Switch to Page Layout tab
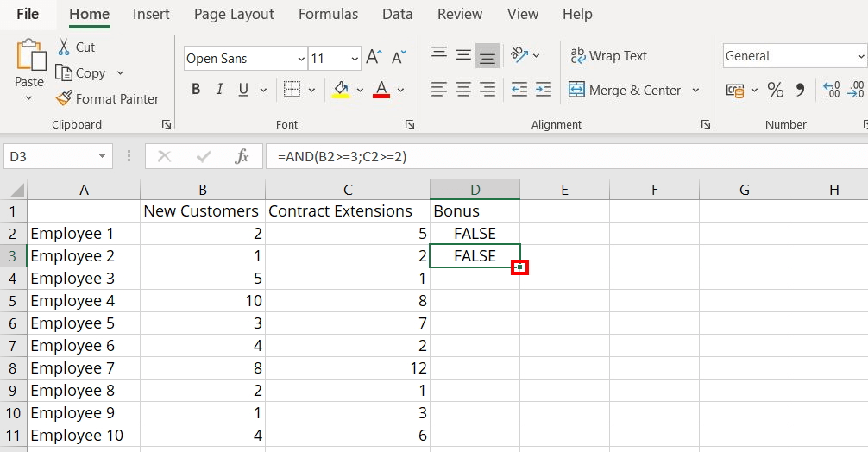 [234, 14]
